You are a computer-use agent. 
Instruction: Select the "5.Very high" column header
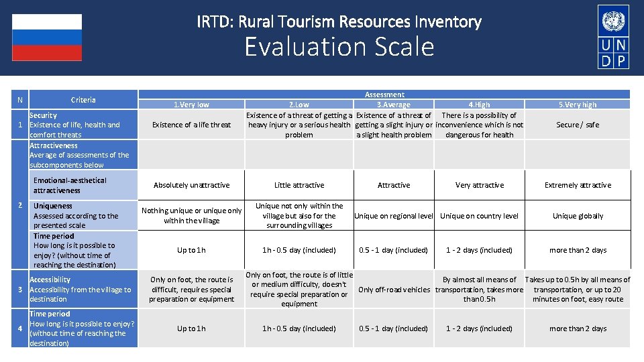[x=578, y=105]
